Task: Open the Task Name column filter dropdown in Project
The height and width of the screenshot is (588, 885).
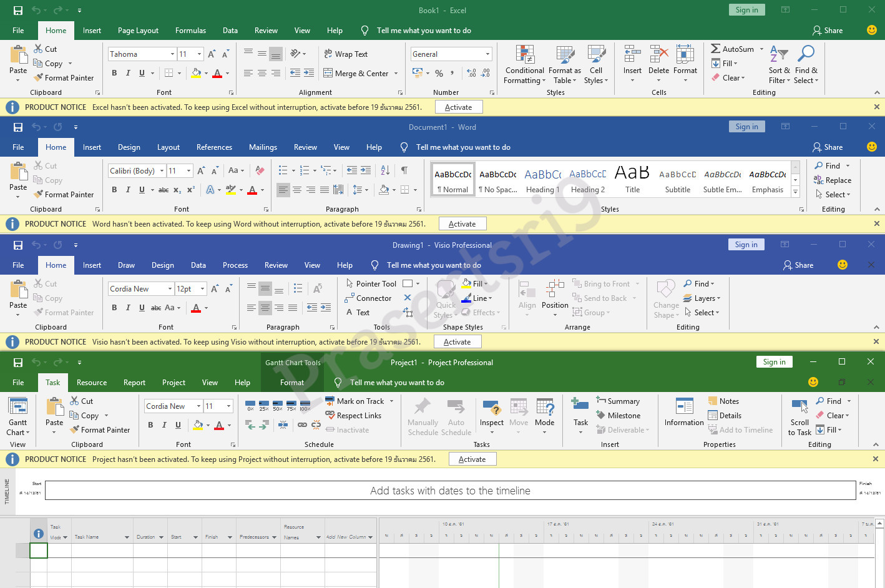Action: pyautogui.click(x=127, y=537)
